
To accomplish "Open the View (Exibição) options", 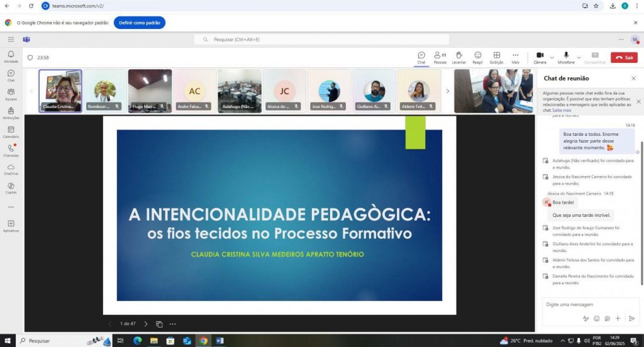I will click(497, 57).
